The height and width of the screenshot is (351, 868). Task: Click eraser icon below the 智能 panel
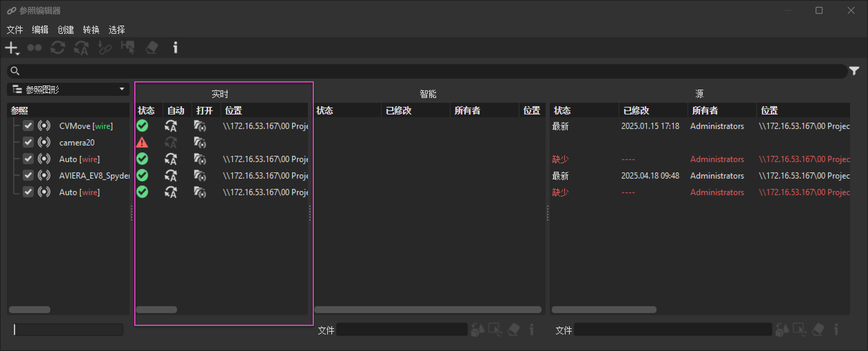[x=513, y=330]
